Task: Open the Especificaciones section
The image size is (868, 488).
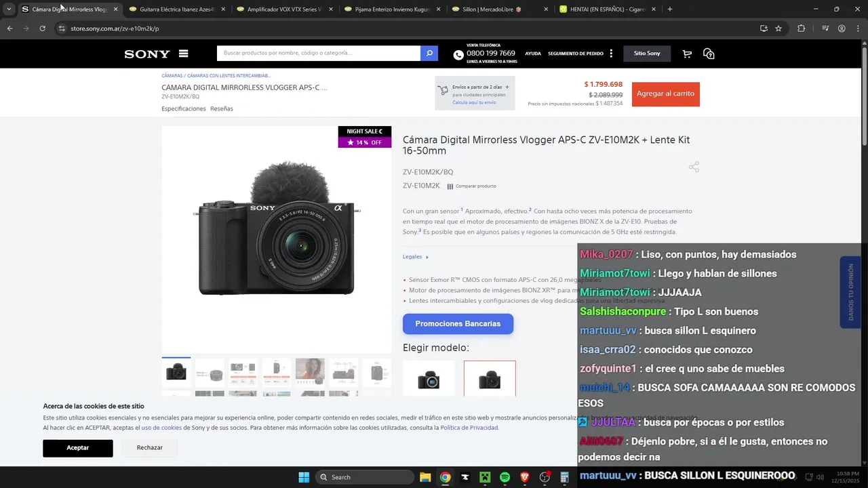Action: pos(184,108)
